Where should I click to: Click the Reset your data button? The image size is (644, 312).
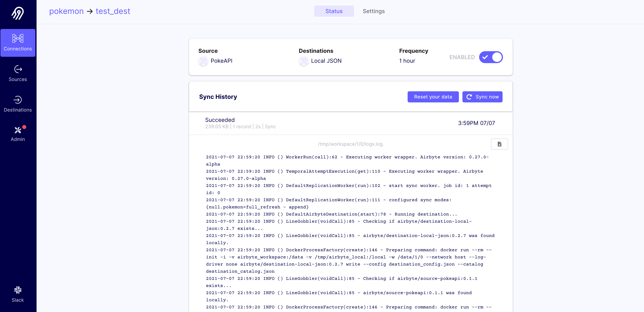tap(433, 97)
